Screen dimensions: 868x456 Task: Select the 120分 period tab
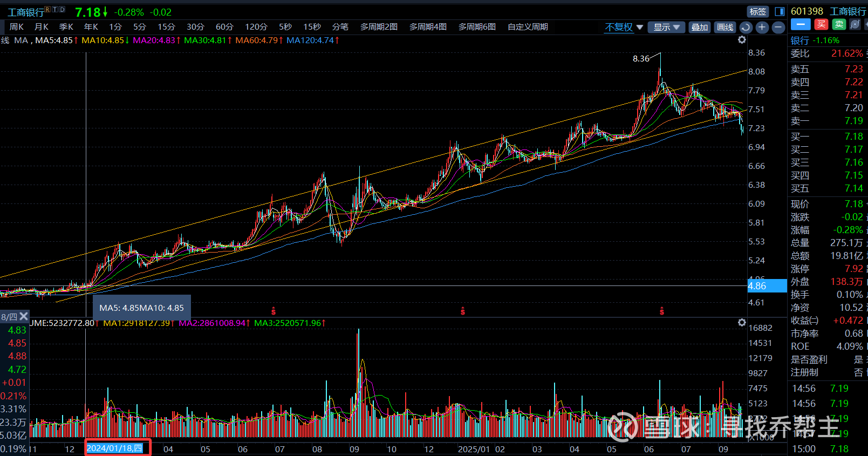256,27
